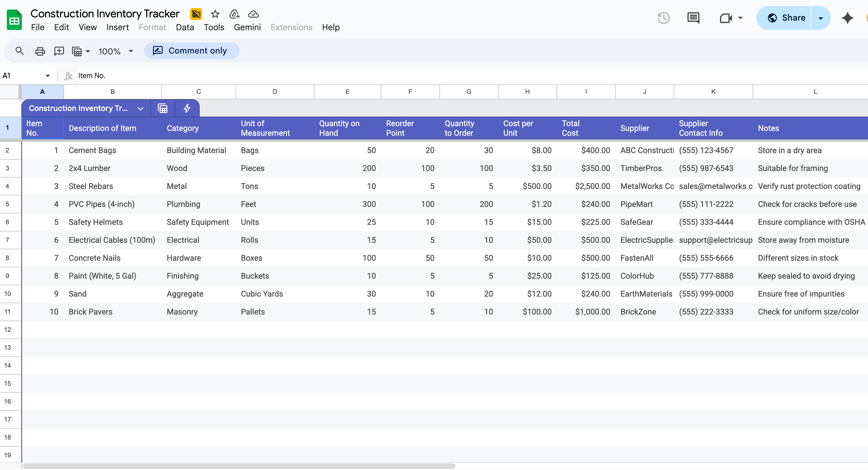Star the Construction Inventory Tracker file
Viewport: 868px width, 470px height.
click(215, 14)
